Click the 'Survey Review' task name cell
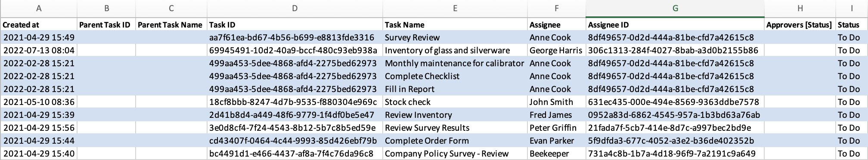868x160 pixels. (455, 37)
